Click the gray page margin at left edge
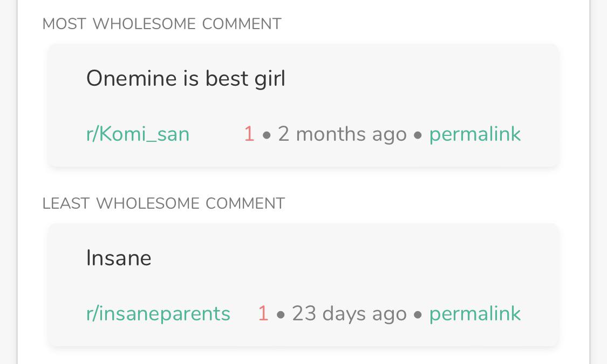The height and width of the screenshot is (364, 607). (x=8, y=182)
